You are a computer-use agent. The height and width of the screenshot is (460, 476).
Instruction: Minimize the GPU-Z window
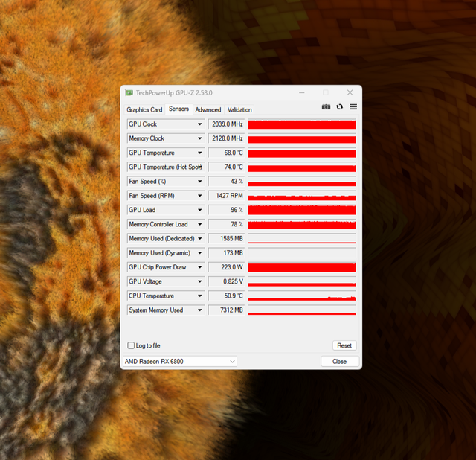pos(302,92)
